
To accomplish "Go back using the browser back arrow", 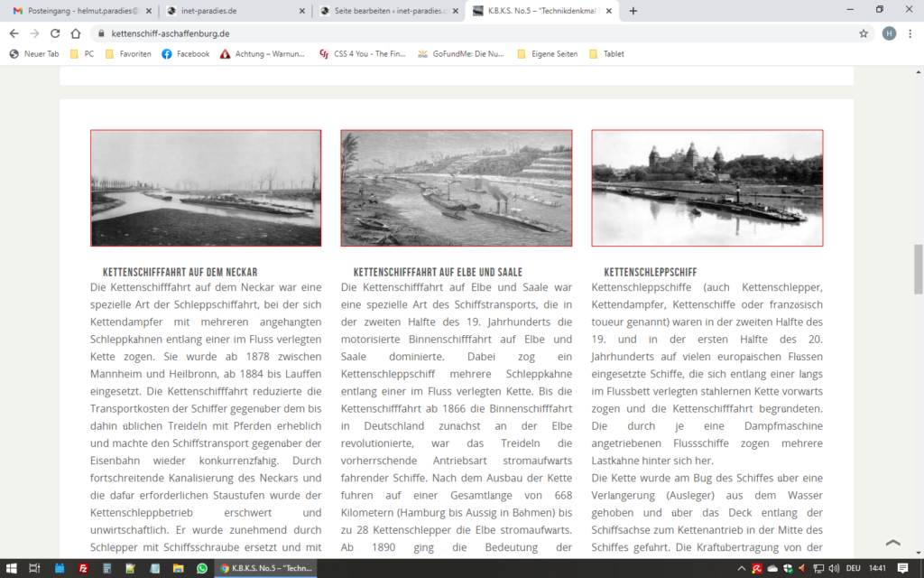I will [14, 33].
